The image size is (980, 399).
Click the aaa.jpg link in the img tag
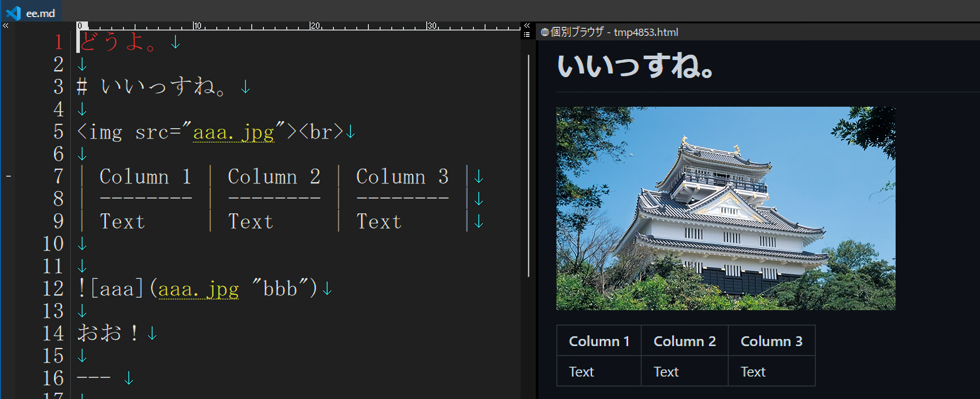click(x=233, y=133)
